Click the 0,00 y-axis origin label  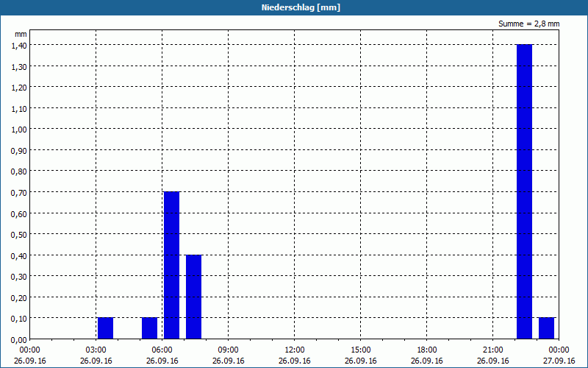(20, 339)
